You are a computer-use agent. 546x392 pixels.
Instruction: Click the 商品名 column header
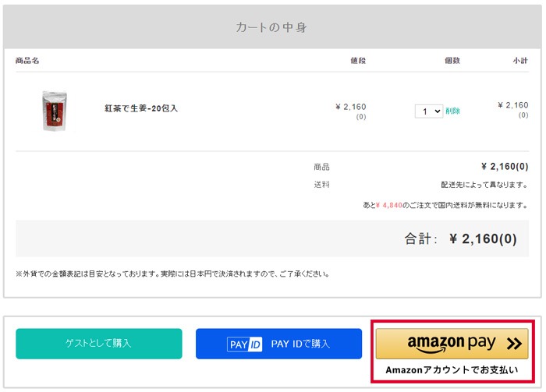coord(27,61)
